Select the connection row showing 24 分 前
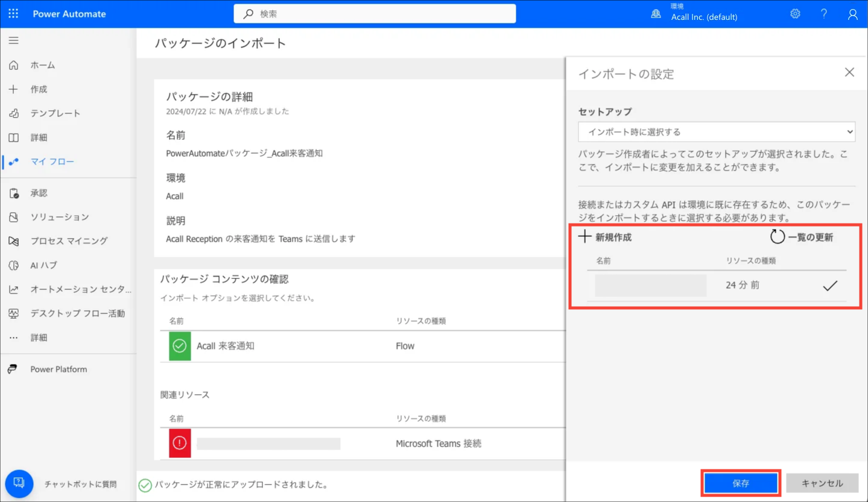Viewport: 868px width, 502px height. [717, 286]
